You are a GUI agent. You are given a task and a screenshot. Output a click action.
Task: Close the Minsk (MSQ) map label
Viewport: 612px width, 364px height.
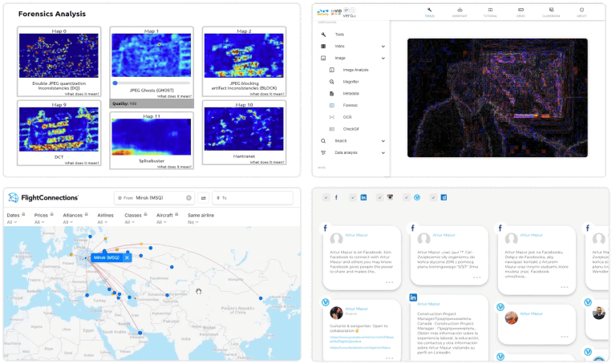tap(127, 257)
